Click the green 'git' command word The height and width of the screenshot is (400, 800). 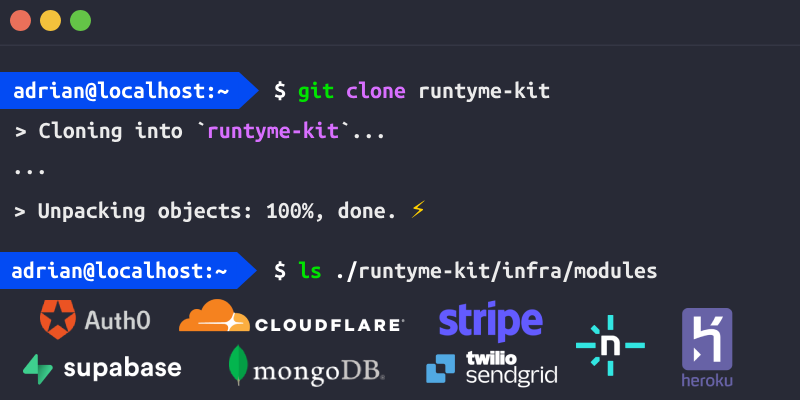tap(316, 91)
